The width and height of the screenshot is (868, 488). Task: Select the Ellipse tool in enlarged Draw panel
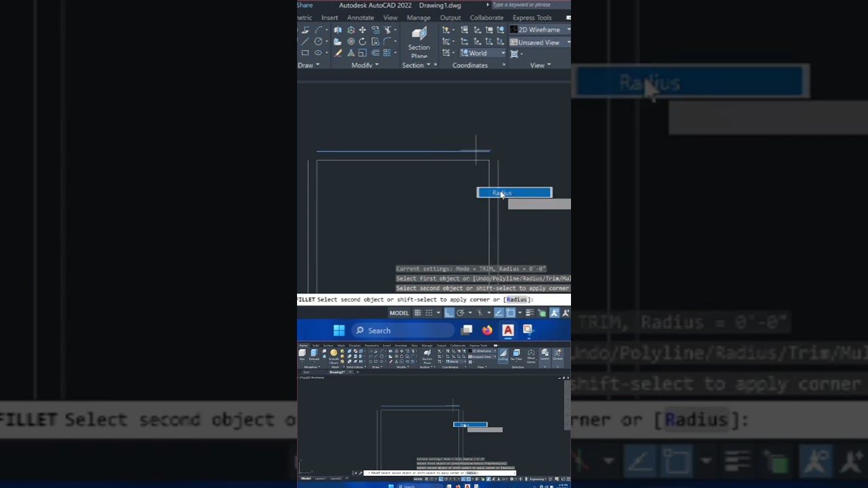pos(318,52)
